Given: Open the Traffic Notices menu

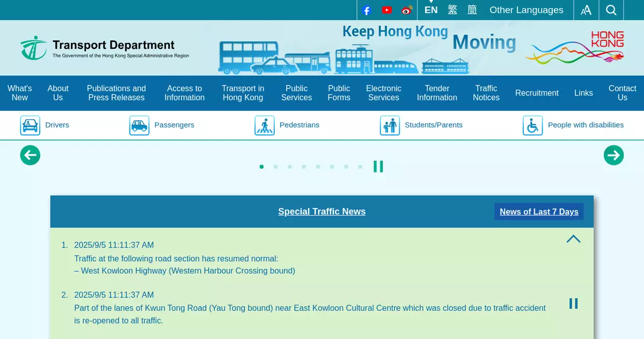Looking at the screenshot, I should 486,93.
